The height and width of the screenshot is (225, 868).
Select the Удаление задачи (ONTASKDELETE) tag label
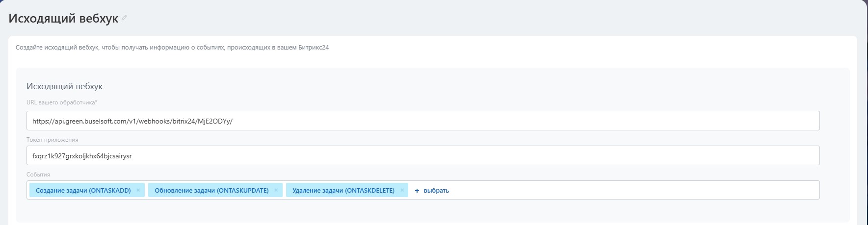tap(343, 191)
